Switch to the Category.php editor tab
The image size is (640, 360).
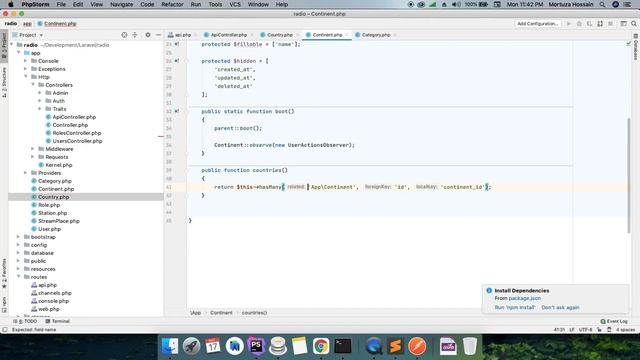[x=376, y=35]
